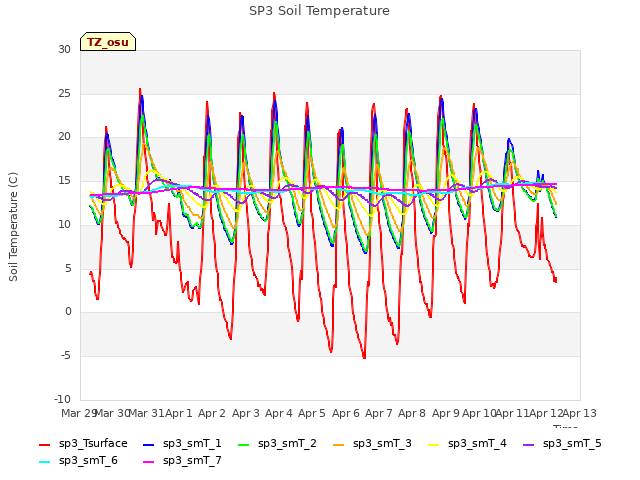Image resolution: width=640 pixels, height=480 pixels.
Task: Click the Apr 4 x-axis tick label
Action: point(279,413)
